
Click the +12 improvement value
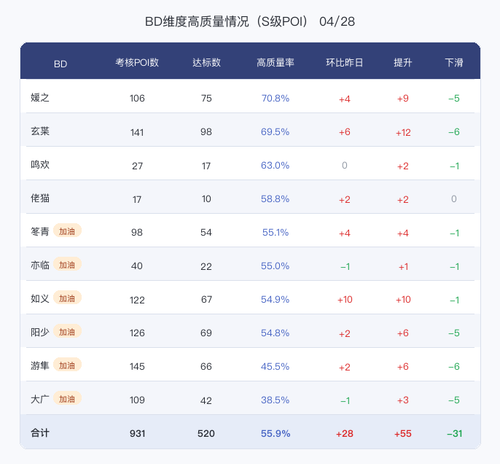click(403, 133)
